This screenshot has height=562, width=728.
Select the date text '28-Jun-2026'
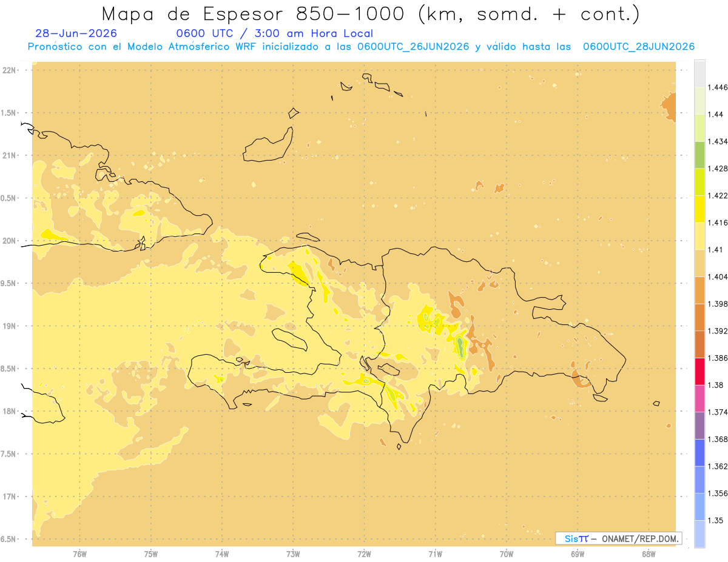coord(76,33)
